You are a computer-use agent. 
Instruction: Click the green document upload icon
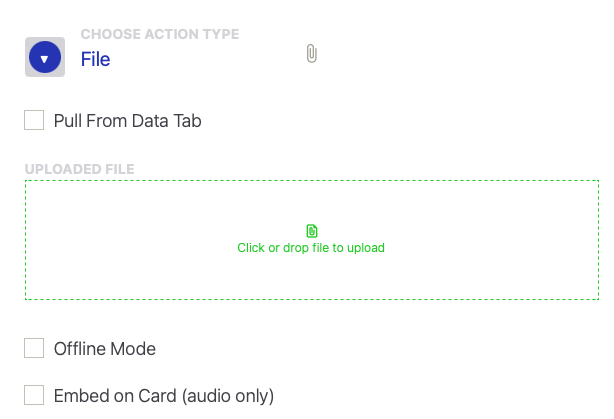311,231
